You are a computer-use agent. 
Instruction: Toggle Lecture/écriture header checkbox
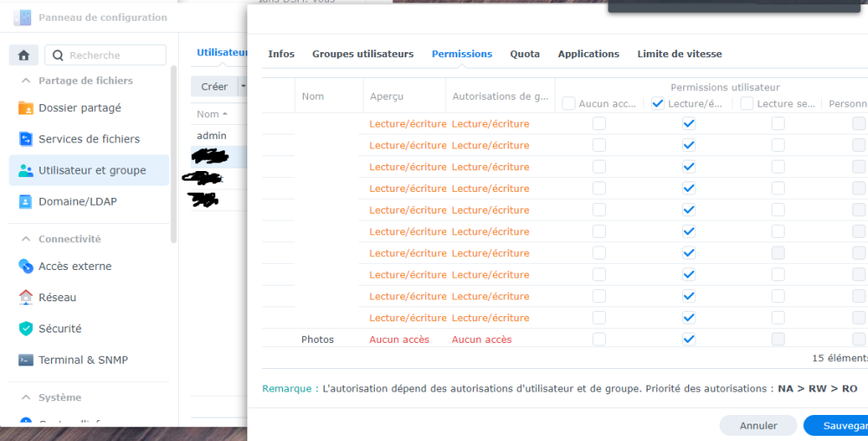[x=658, y=103]
